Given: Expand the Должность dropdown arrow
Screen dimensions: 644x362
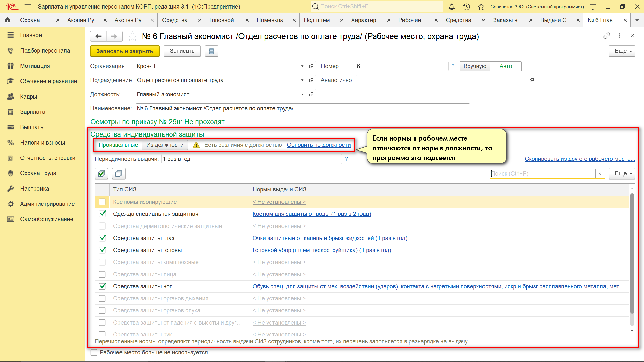Looking at the screenshot, I should click(x=302, y=94).
